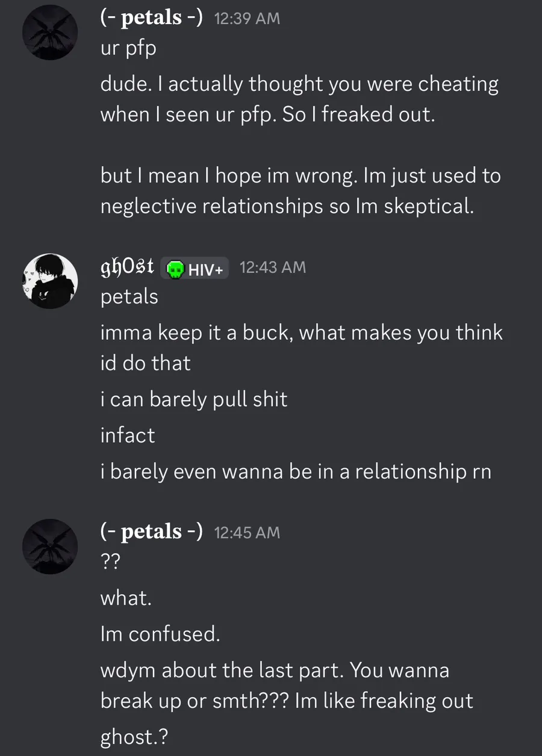This screenshot has height=756, width=542.
Task: Click the green skull emoji icon
Action: point(175,269)
